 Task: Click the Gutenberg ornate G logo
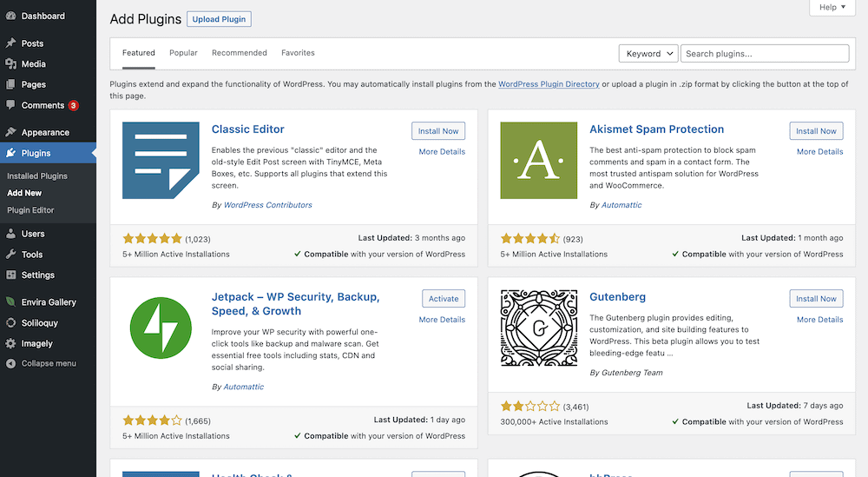(x=539, y=328)
